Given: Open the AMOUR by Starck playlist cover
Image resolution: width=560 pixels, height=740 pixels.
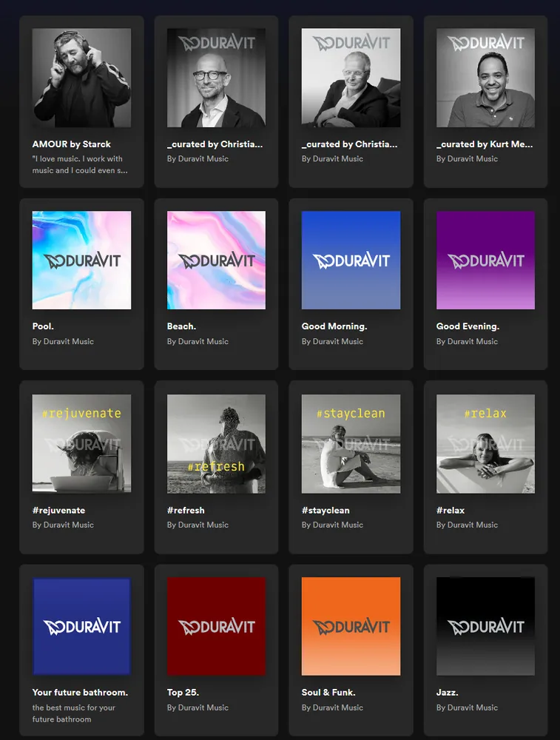Looking at the screenshot, I should tap(81, 78).
